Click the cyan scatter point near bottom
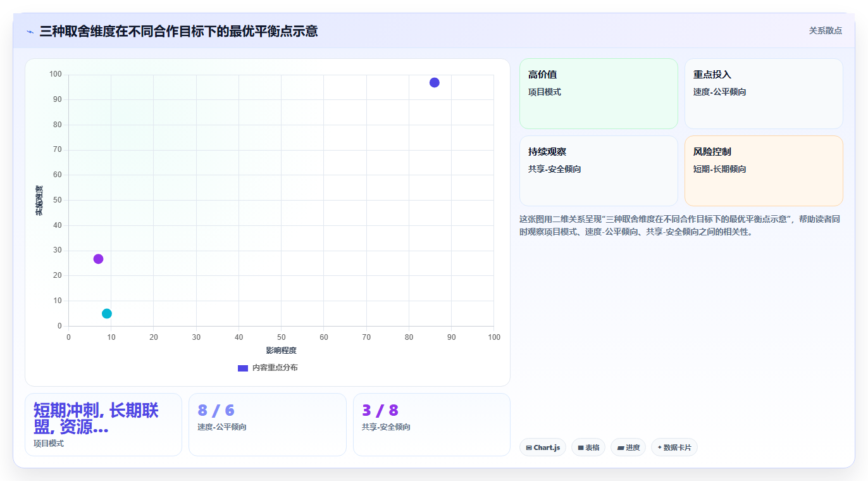Viewport: 868px width, 481px height. [107, 314]
